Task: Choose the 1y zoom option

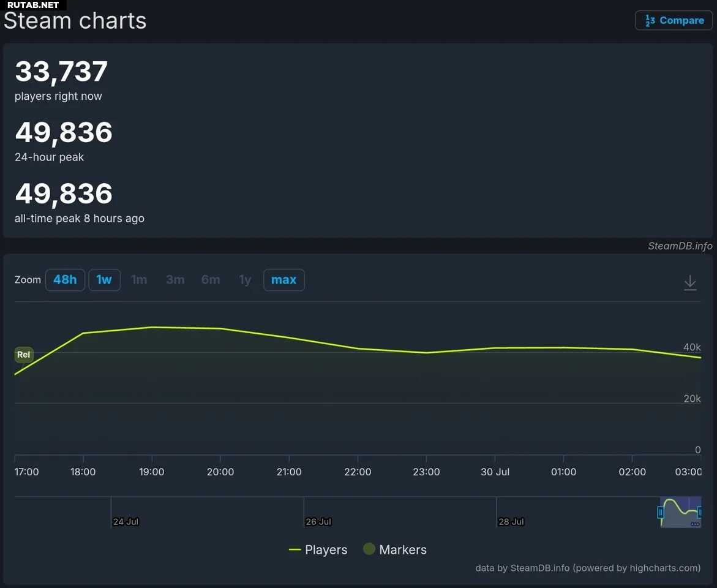Action: click(245, 279)
